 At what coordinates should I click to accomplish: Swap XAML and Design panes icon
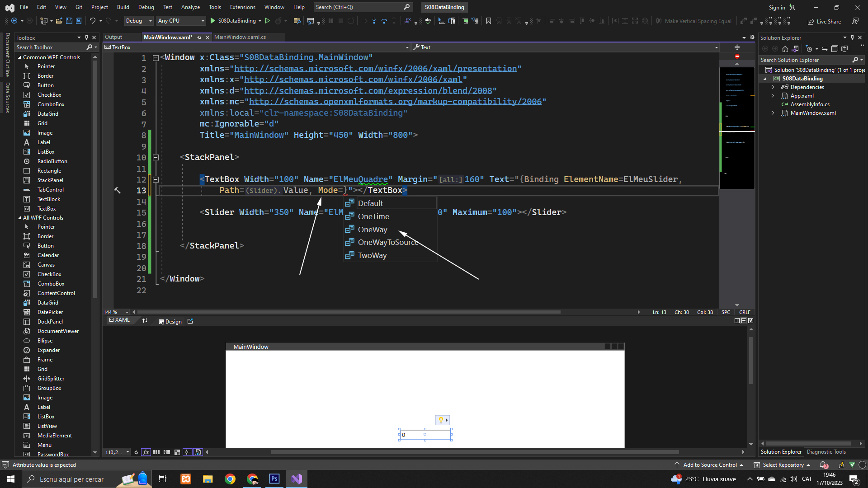(x=145, y=321)
